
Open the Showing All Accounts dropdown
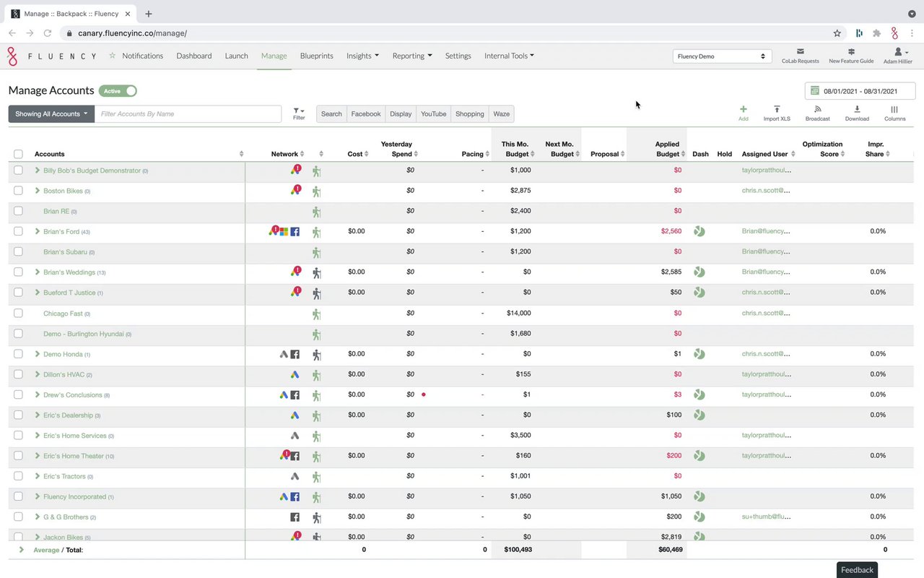(x=51, y=114)
